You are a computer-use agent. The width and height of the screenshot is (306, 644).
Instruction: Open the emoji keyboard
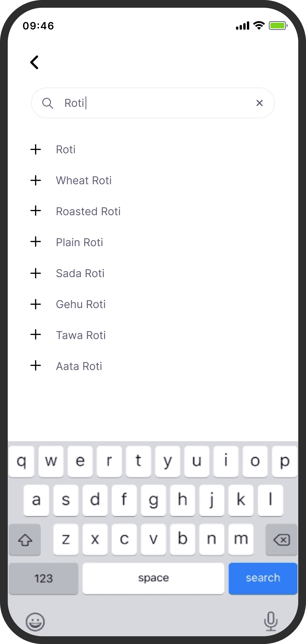point(35,622)
